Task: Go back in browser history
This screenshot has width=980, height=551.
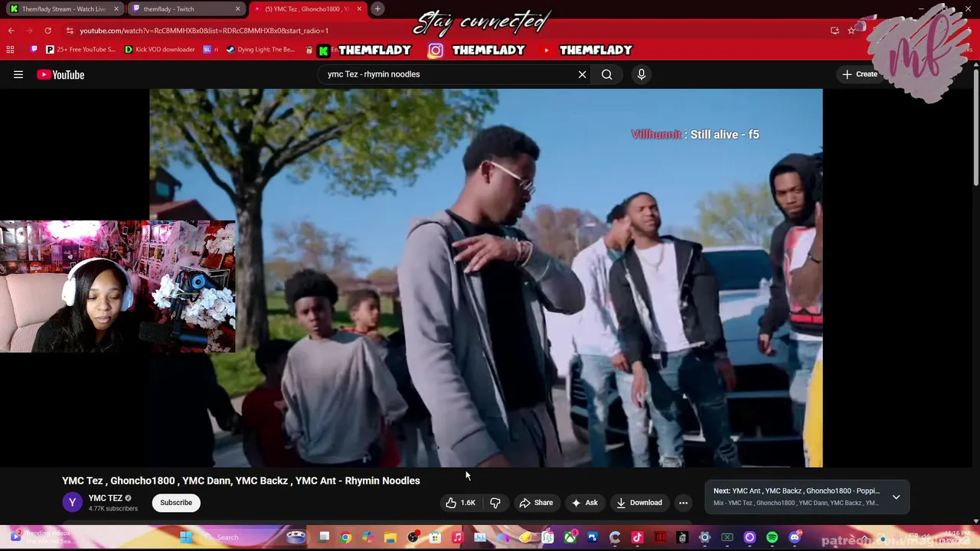Action: tap(11, 31)
